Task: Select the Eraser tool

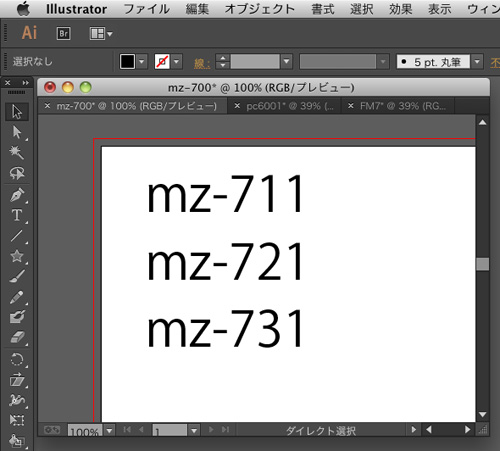Action: [x=17, y=337]
